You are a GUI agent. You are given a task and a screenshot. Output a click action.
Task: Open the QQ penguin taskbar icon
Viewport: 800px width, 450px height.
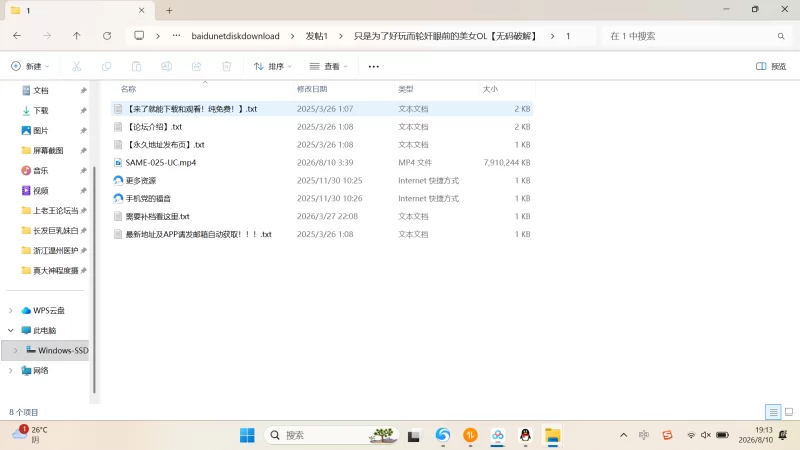coord(525,435)
